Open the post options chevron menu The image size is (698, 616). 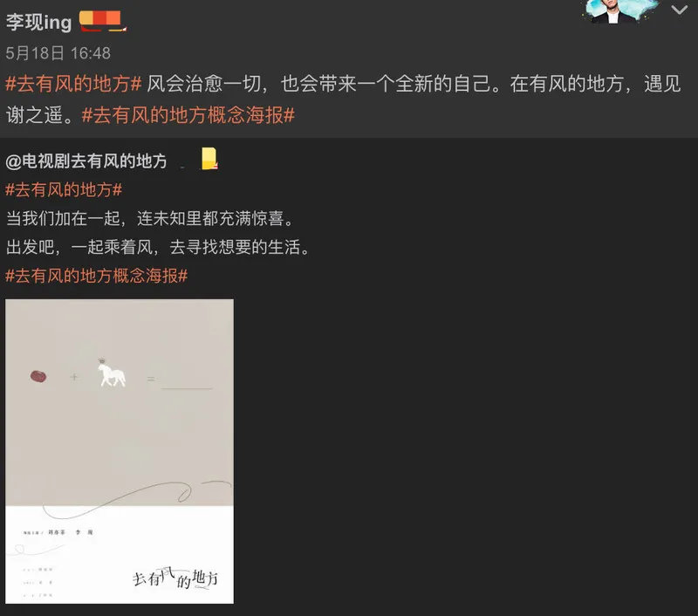680,10
